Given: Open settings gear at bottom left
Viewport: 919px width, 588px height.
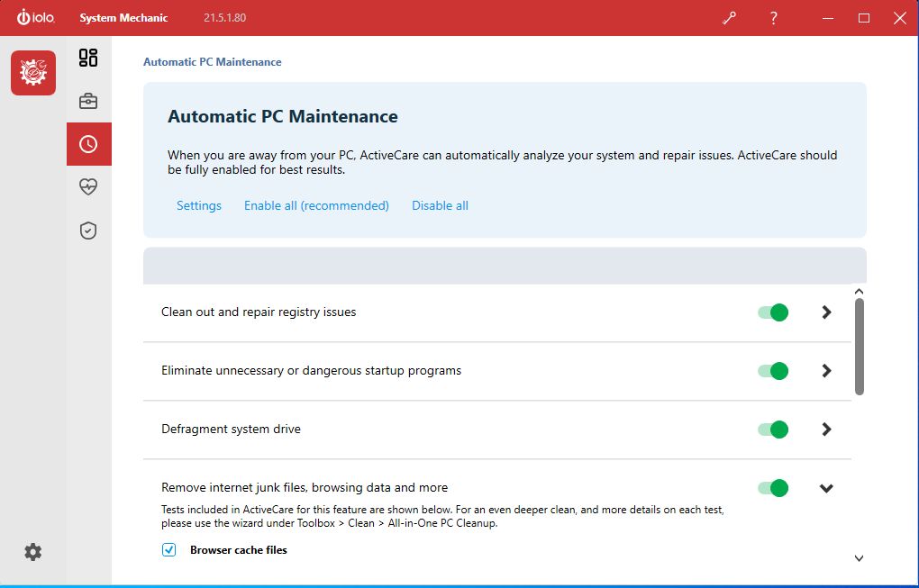Looking at the screenshot, I should click(32, 552).
